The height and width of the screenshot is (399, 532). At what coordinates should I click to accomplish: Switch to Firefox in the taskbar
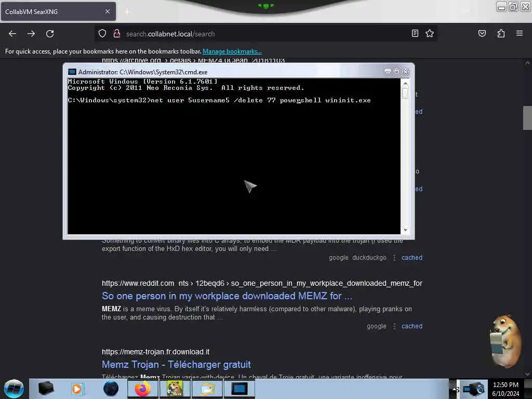142,389
